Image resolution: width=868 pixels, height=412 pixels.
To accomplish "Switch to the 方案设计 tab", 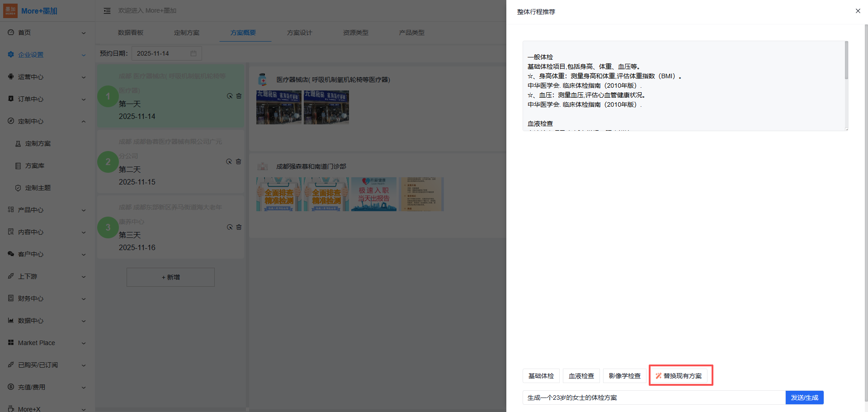I will pyautogui.click(x=299, y=33).
